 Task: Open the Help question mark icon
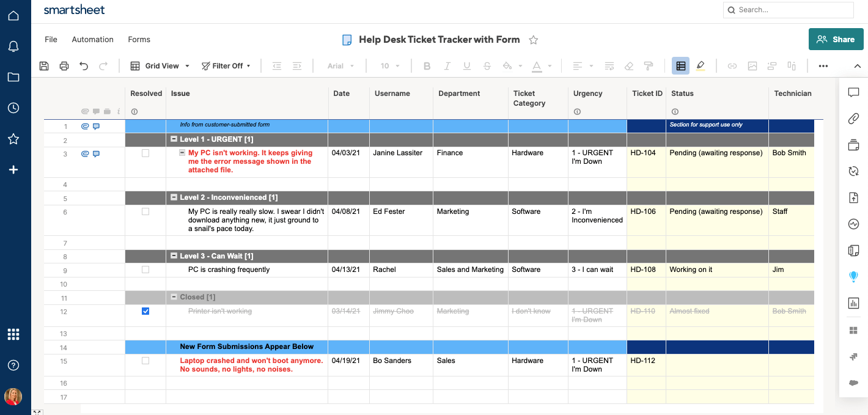(13, 365)
